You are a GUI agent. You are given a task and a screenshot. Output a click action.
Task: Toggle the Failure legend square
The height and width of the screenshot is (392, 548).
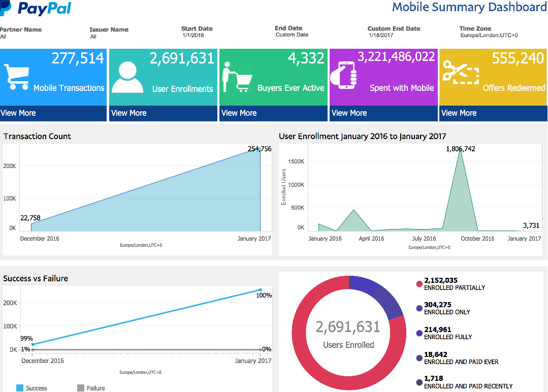[80, 388]
